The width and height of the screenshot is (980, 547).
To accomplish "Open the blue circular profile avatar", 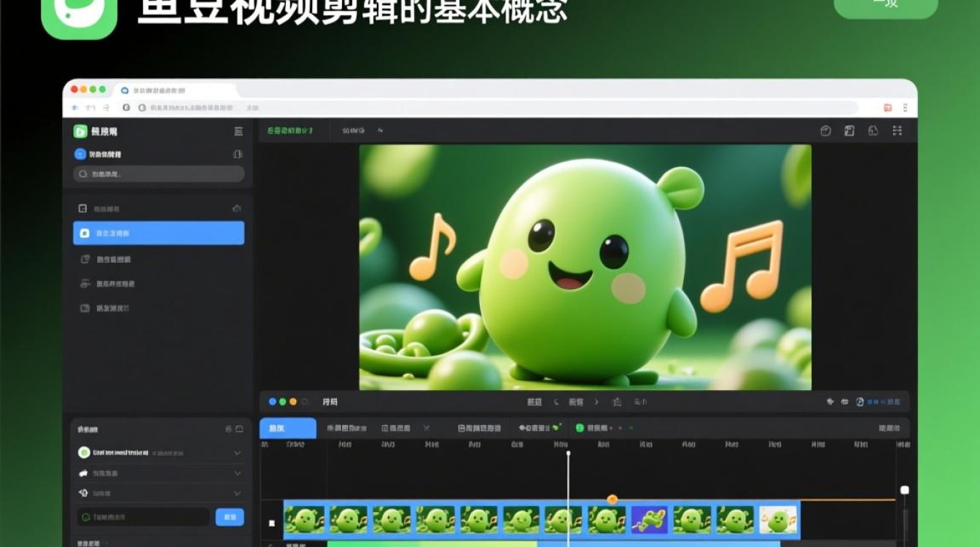I will tap(80, 154).
